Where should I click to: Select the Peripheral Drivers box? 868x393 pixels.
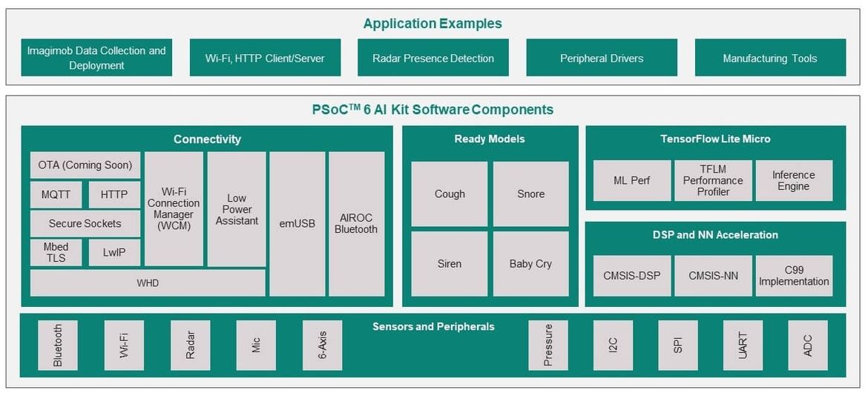point(602,58)
